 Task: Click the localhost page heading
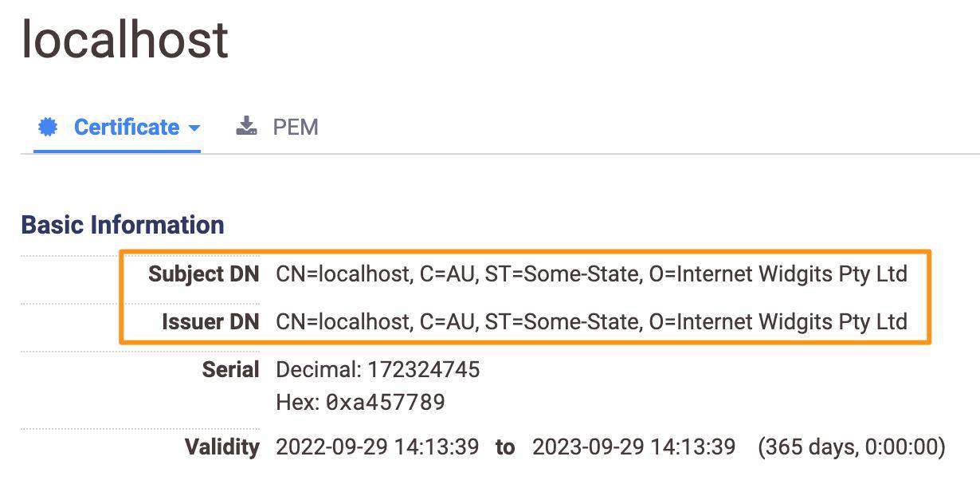click(125, 39)
